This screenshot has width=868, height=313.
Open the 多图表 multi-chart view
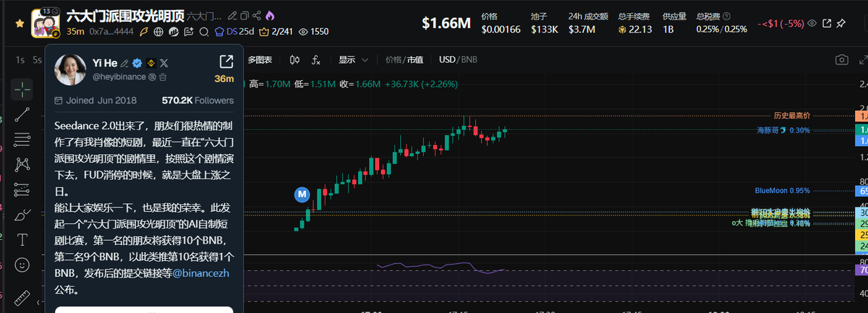point(260,60)
